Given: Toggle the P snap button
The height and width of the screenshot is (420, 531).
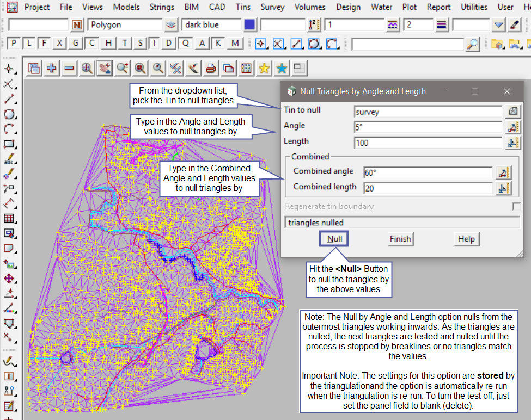Looking at the screenshot, I should (x=14, y=44).
